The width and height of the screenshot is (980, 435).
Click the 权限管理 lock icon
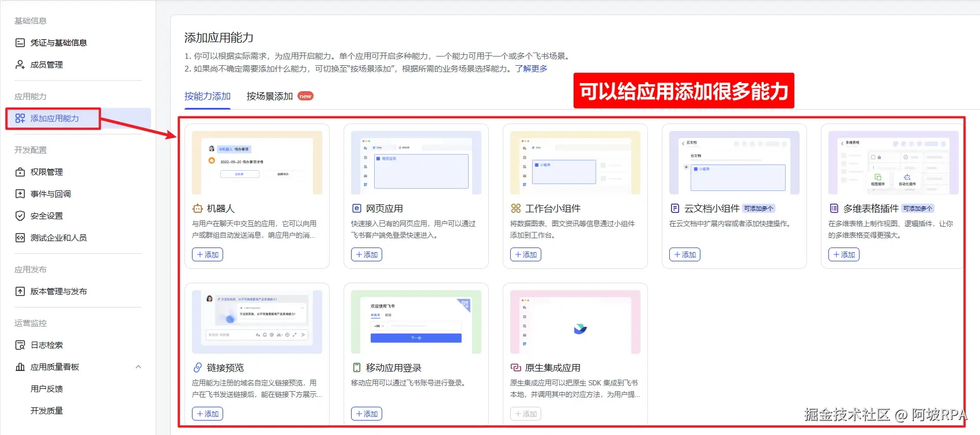click(20, 172)
